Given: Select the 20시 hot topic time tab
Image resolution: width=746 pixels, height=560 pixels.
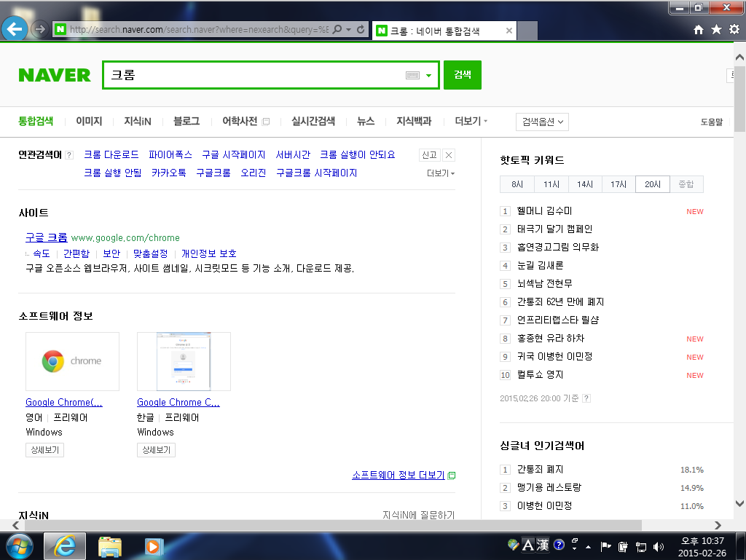Looking at the screenshot, I should click(x=652, y=184).
